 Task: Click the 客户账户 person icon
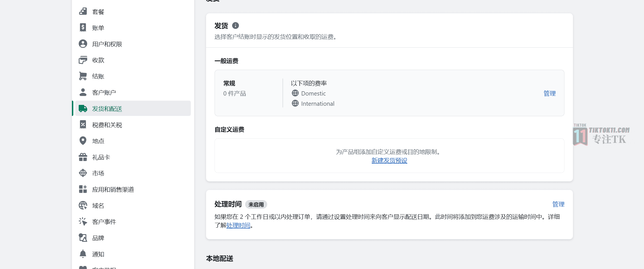point(83,92)
